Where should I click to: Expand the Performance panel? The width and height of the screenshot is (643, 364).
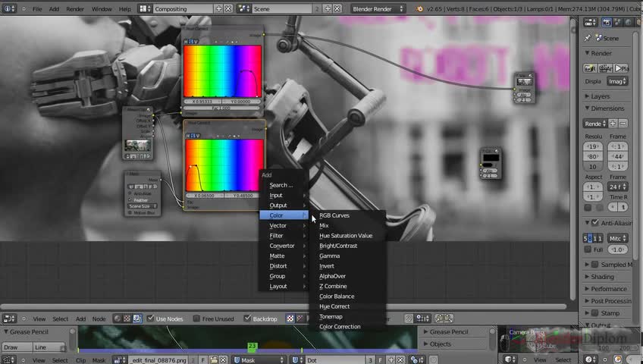587,289
